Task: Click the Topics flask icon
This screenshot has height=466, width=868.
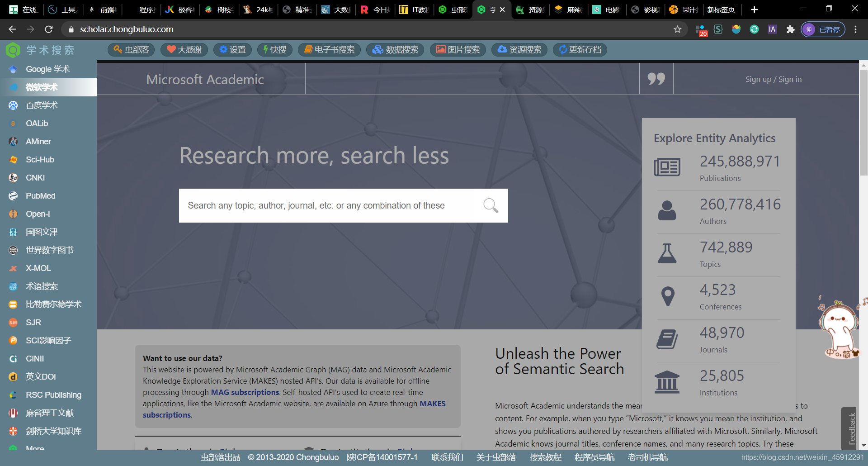Action: 667,253
